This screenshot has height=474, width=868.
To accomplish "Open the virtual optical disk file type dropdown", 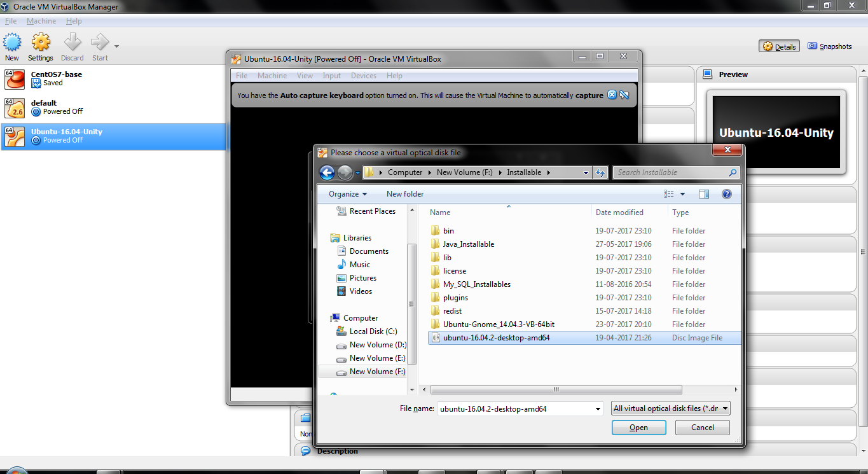I will point(671,408).
